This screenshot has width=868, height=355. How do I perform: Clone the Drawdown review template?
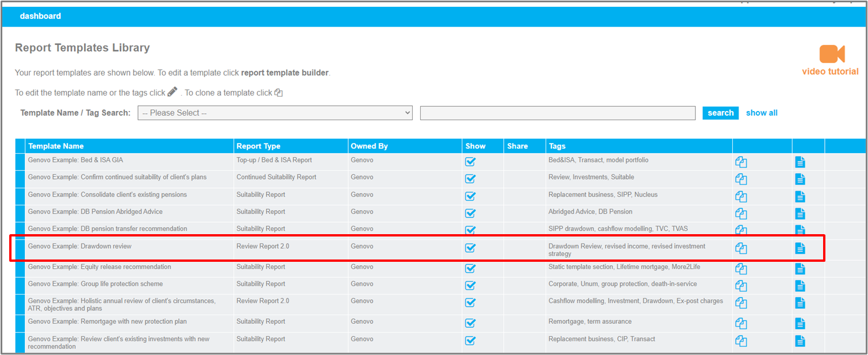[741, 248]
